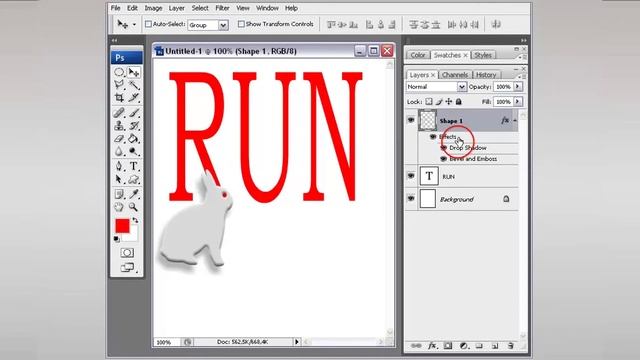Screen dimensions: 640x360
Task: Select the Pen tool
Action: pos(119,166)
